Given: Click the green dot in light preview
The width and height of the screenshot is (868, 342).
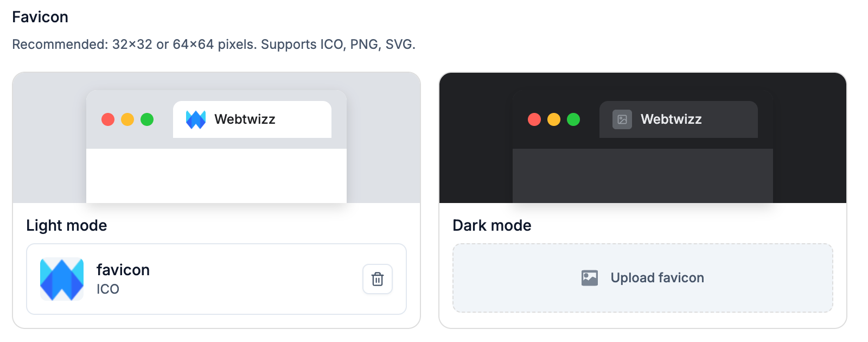Looking at the screenshot, I should [147, 119].
